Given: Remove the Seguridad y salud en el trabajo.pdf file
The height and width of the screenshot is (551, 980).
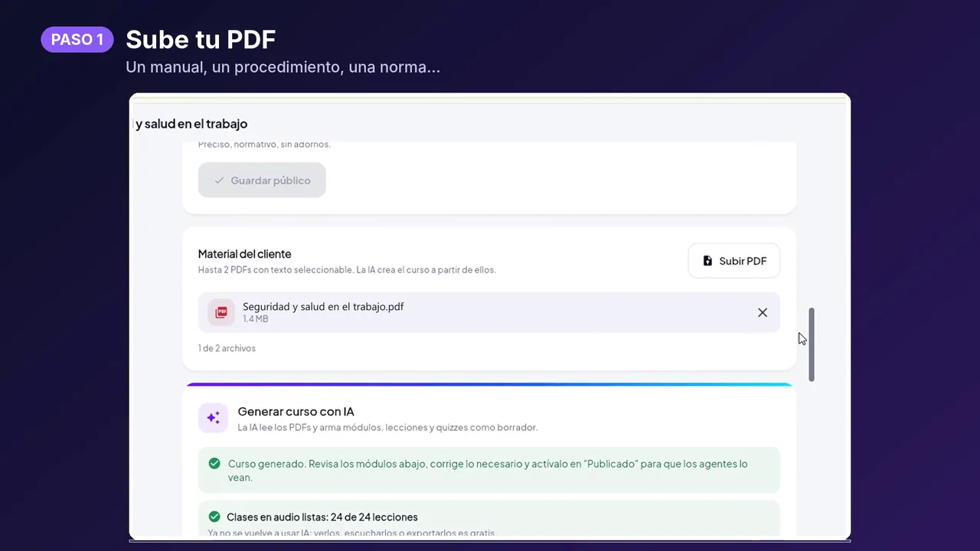Looking at the screenshot, I should pyautogui.click(x=762, y=312).
